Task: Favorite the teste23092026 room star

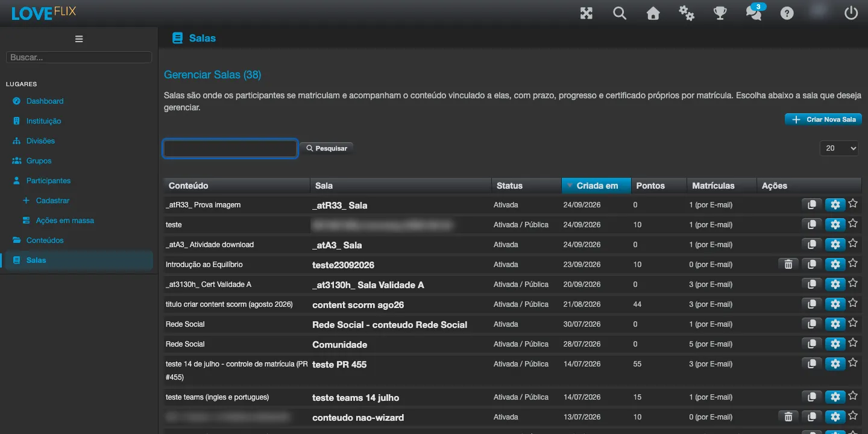Action: coord(853,263)
